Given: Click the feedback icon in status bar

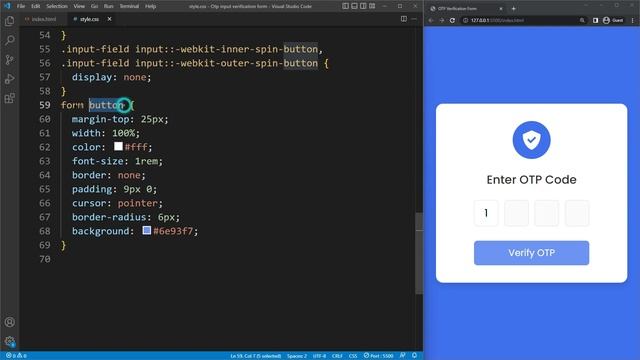Looking at the screenshot, I should click(x=403, y=356).
